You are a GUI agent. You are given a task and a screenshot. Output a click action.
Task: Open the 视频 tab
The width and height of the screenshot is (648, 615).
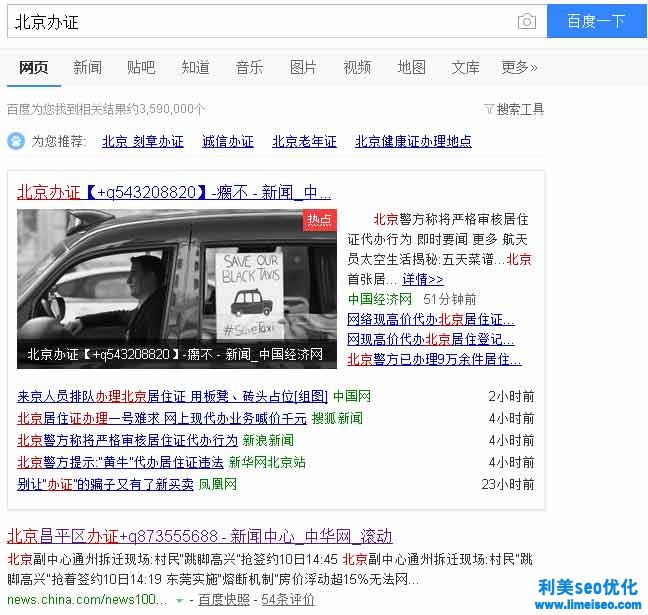(x=357, y=67)
